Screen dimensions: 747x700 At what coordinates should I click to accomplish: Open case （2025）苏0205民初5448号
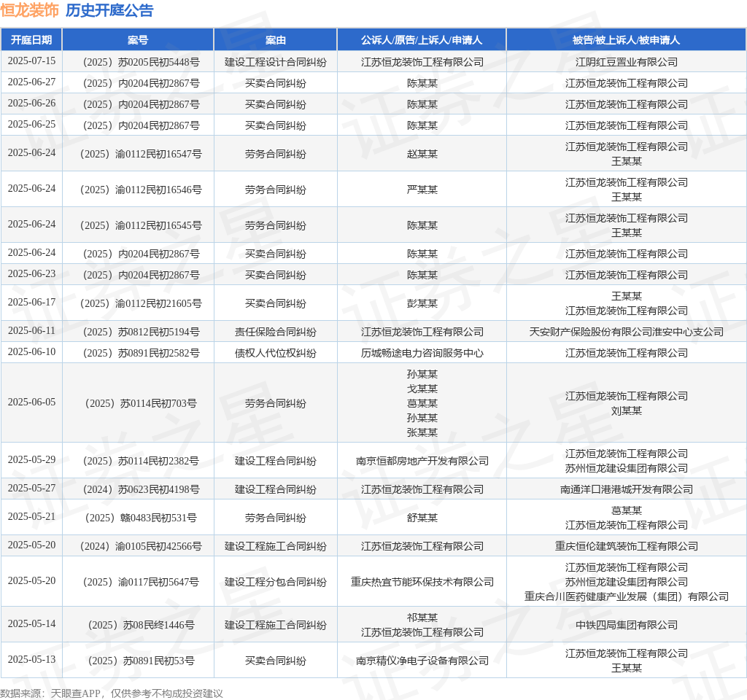point(138,62)
